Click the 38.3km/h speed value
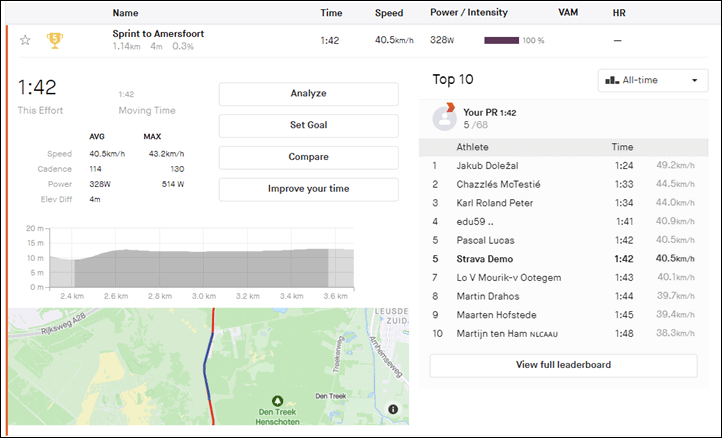Image resolution: width=722 pixels, height=438 pixels. (x=675, y=333)
